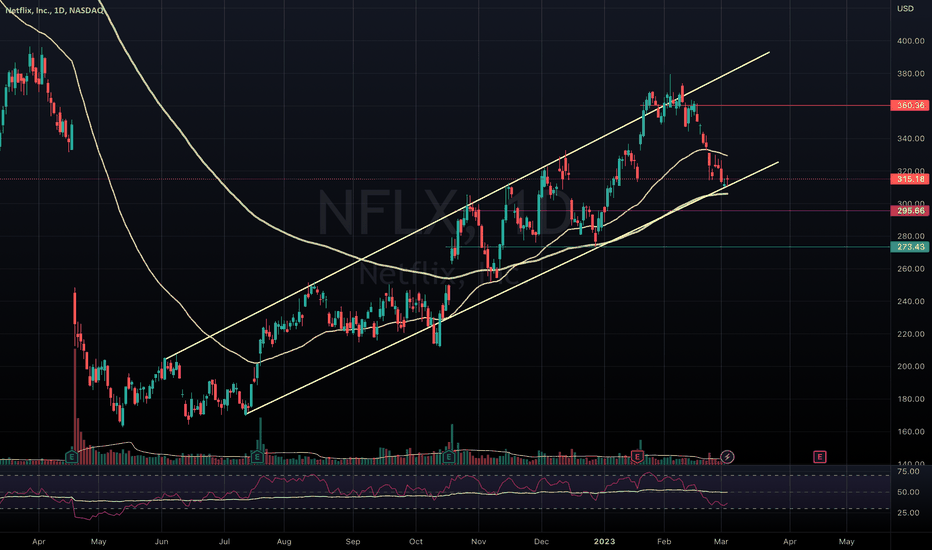Screen dimensions: 932x550
Task: Click the 260.00 price axis value
Action: (x=911, y=269)
